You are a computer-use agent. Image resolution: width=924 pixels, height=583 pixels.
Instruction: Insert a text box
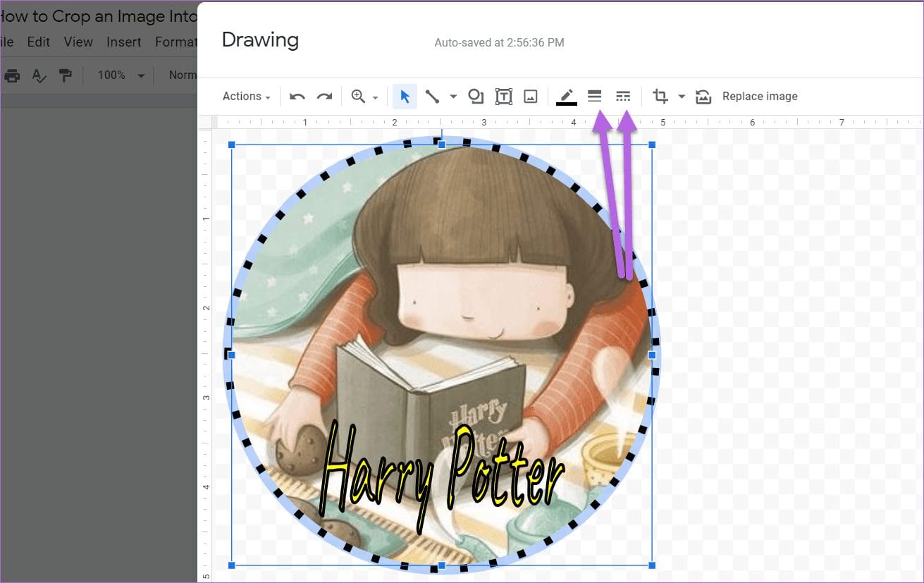pos(503,96)
